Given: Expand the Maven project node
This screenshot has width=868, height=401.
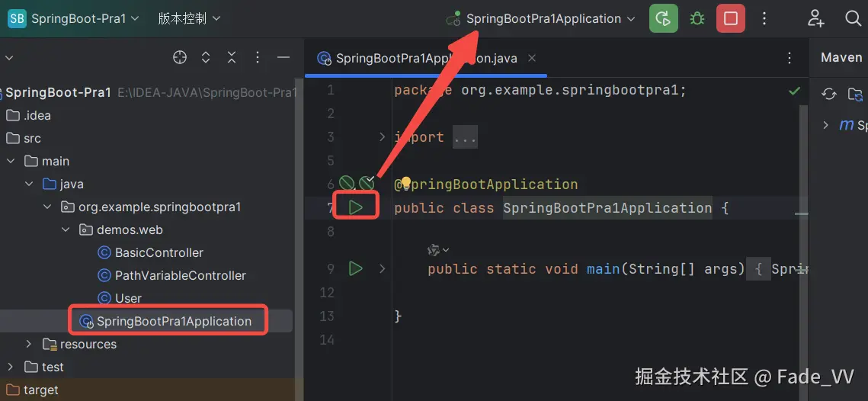Looking at the screenshot, I should [826, 124].
